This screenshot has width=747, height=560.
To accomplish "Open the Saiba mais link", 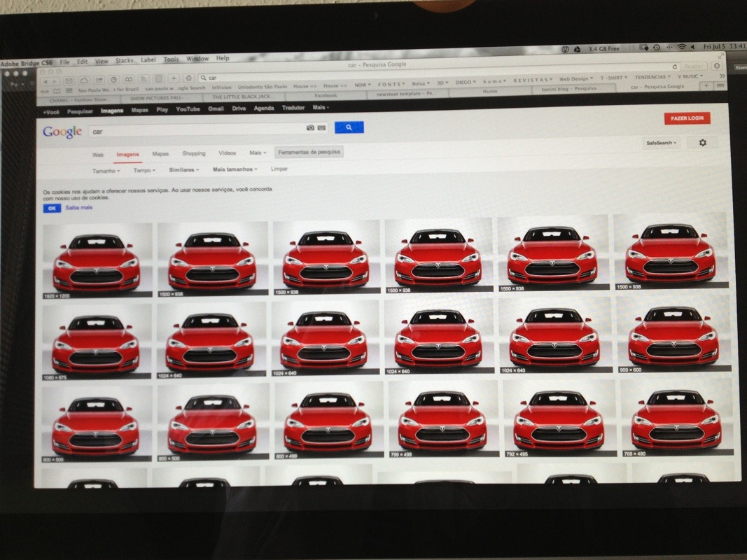I will (79, 208).
